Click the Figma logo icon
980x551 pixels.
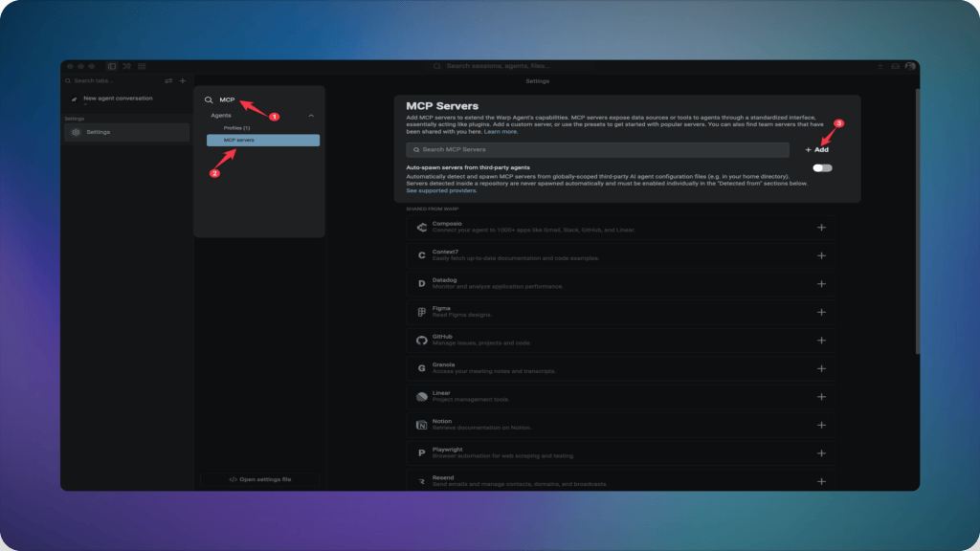422,312
